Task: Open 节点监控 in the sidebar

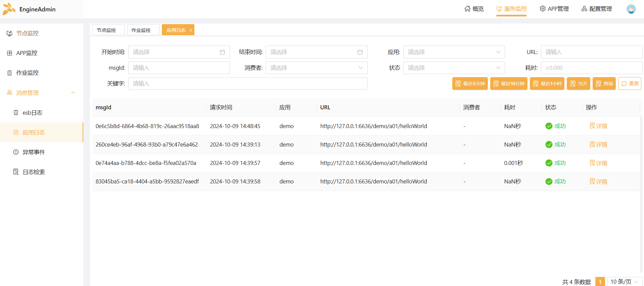Action: (x=42, y=33)
